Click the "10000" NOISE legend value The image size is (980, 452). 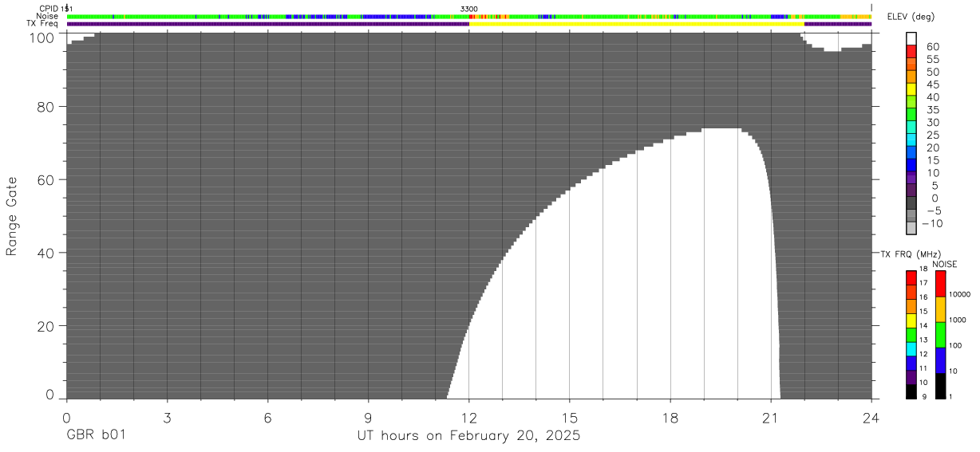coord(960,295)
